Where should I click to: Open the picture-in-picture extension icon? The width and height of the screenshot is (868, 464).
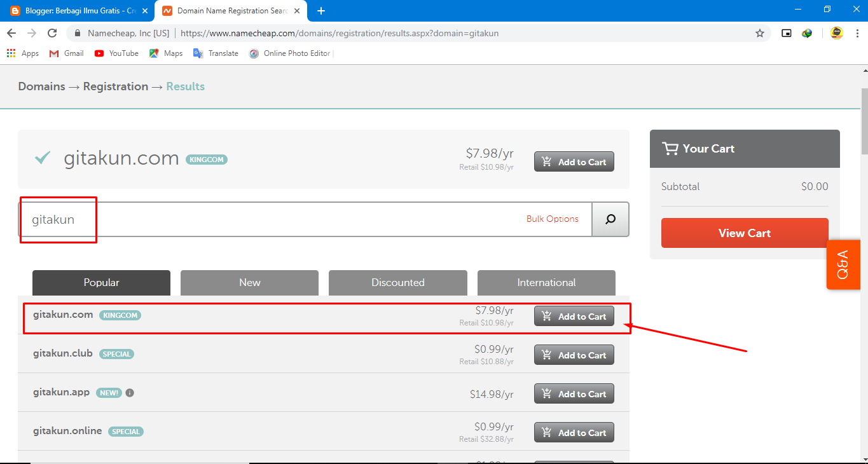point(787,33)
